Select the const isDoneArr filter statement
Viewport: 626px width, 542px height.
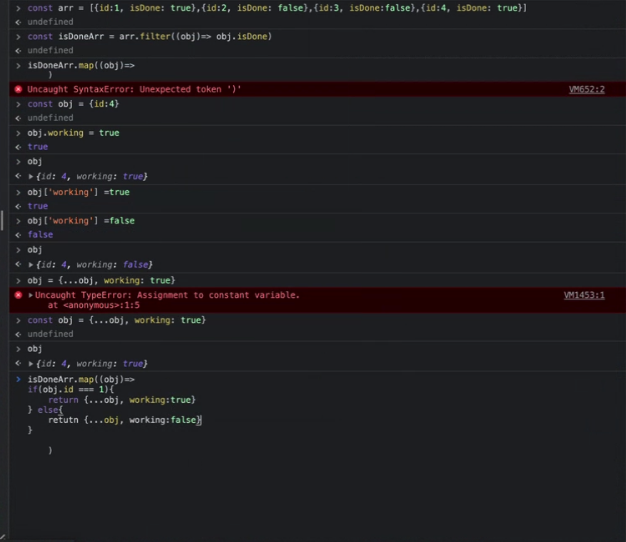[x=149, y=37]
